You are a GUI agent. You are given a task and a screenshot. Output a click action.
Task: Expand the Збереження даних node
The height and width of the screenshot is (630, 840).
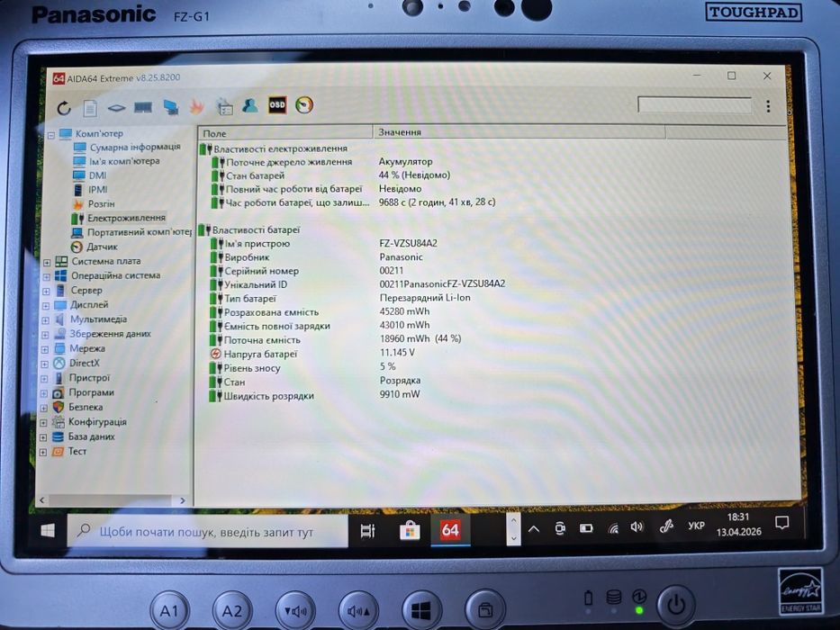point(45,335)
